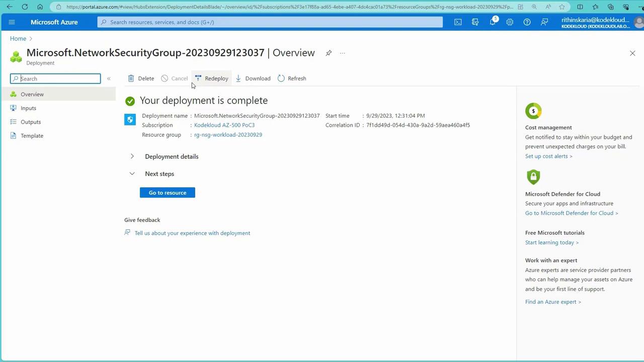Click the Cost management icon
This screenshot has height=362, width=644.
click(x=533, y=111)
